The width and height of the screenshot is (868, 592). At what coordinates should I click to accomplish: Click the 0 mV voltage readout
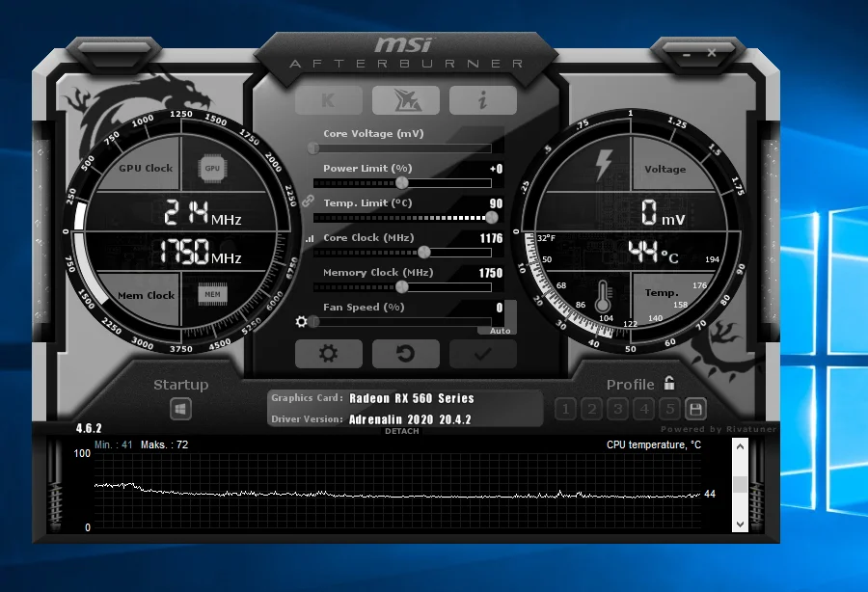coord(663,213)
